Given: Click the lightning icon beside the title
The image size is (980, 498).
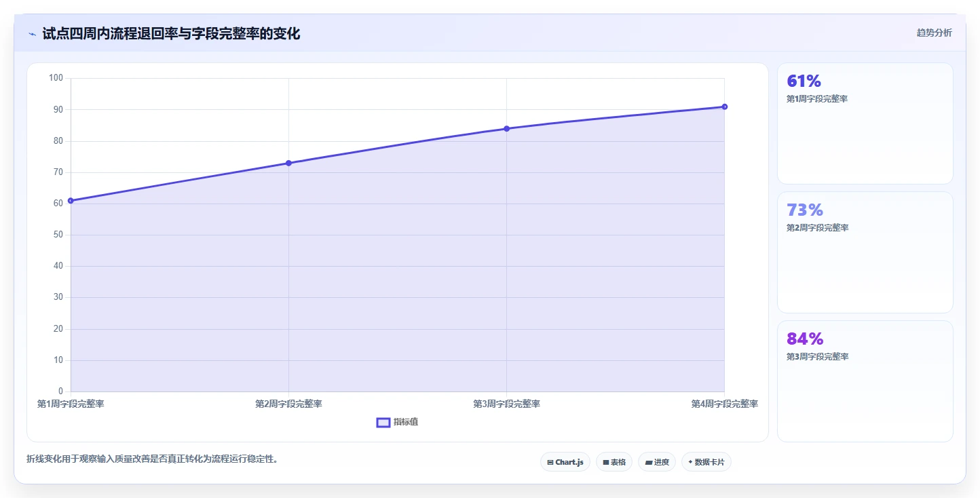Looking at the screenshot, I should pos(32,34).
